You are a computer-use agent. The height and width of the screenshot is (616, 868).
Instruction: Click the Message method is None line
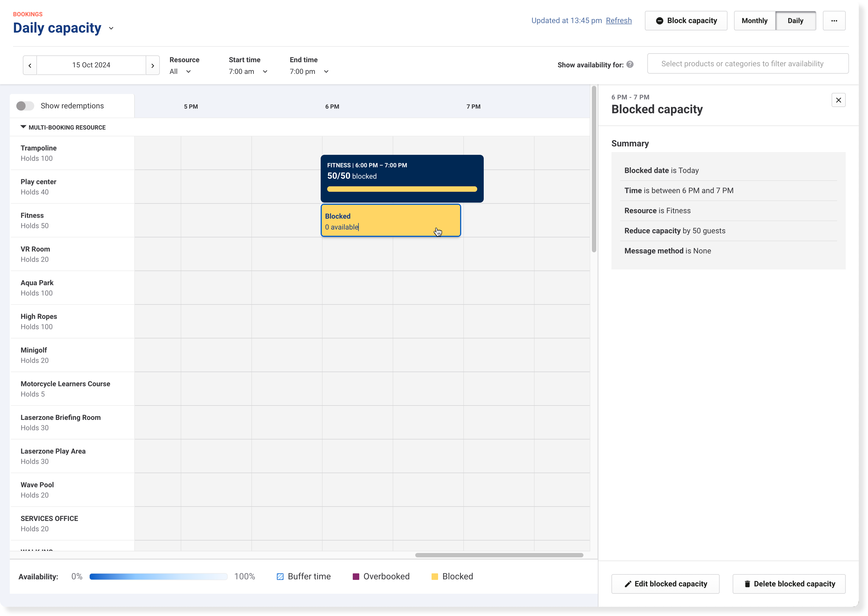pyautogui.click(x=668, y=251)
